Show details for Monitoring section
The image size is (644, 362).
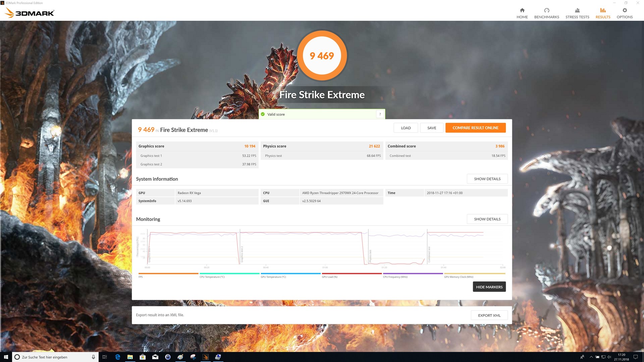pos(487,219)
